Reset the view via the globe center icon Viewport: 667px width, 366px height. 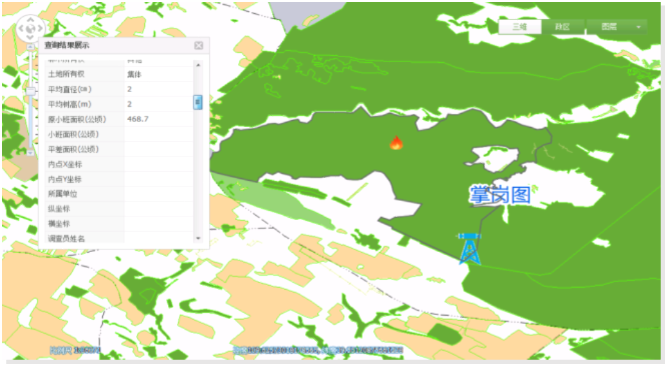coord(30,29)
